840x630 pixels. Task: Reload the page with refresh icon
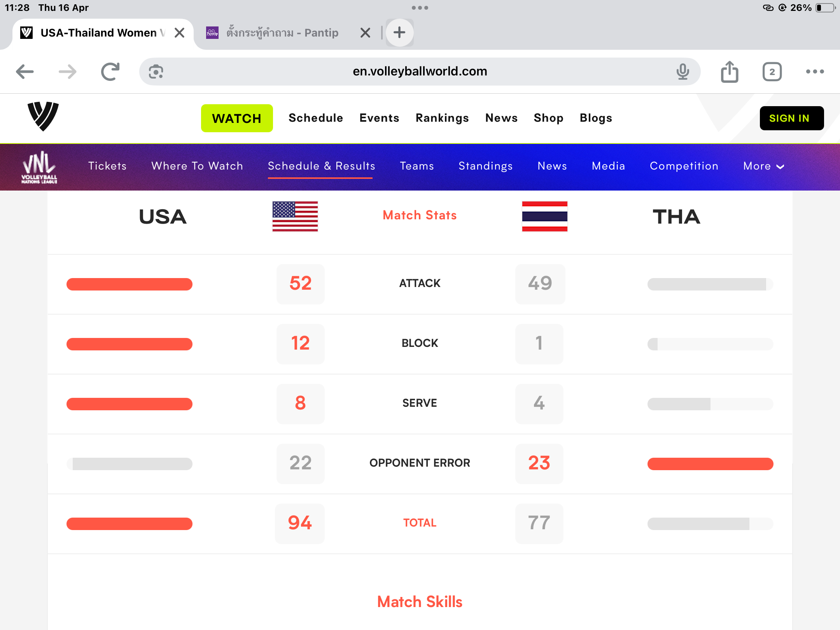[x=110, y=72]
